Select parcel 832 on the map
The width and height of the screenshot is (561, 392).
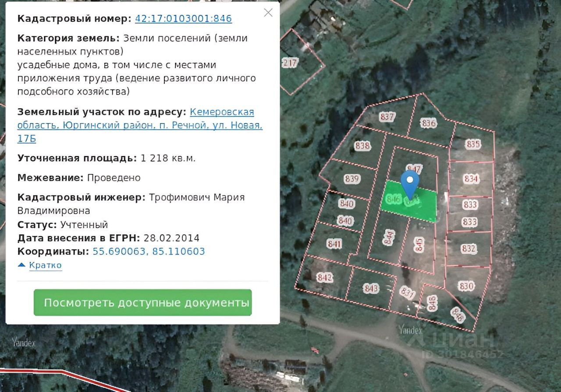pos(469,249)
